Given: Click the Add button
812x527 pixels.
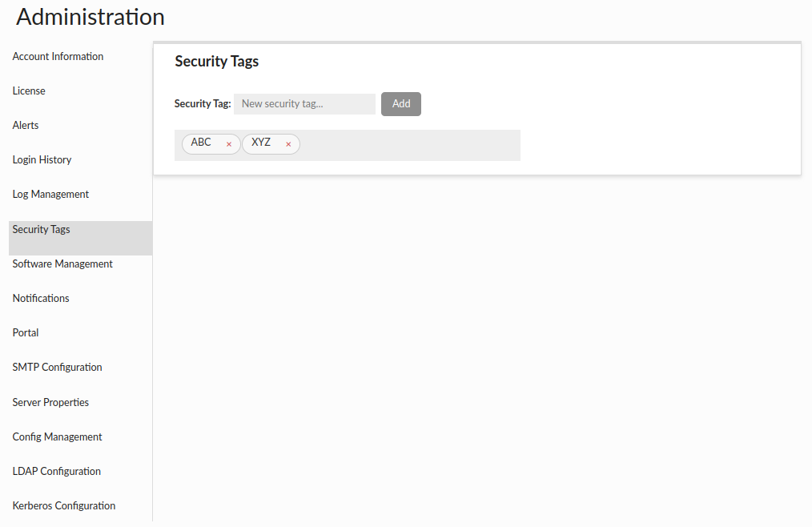Looking at the screenshot, I should click(x=400, y=104).
